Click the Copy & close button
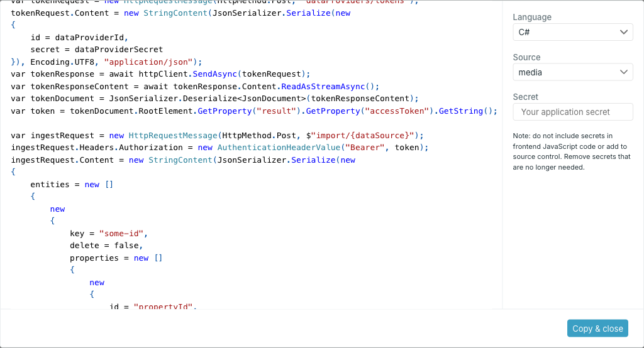644x348 pixels. [x=597, y=329]
